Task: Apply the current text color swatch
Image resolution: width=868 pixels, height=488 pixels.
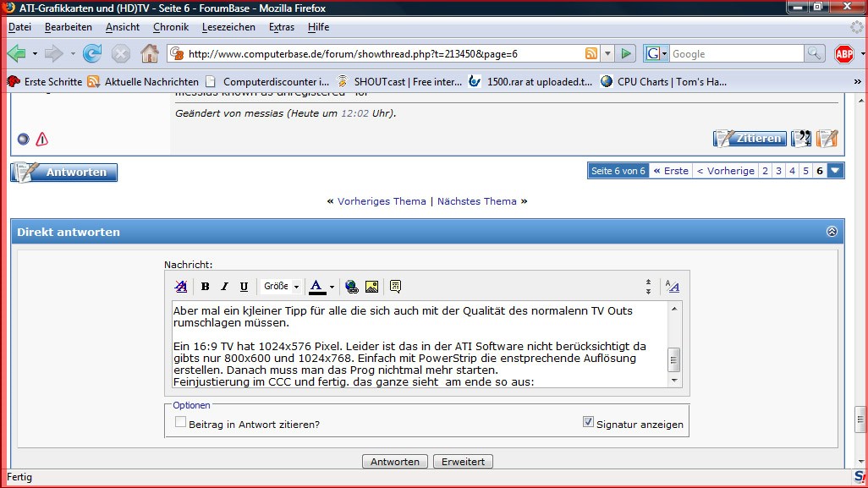Action: (316, 287)
